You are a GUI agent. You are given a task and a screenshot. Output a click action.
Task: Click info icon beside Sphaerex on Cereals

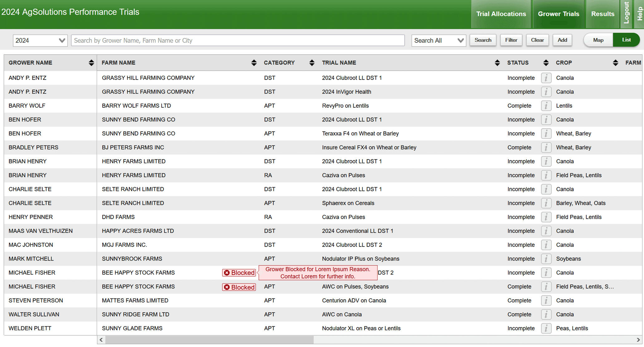point(546,203)
